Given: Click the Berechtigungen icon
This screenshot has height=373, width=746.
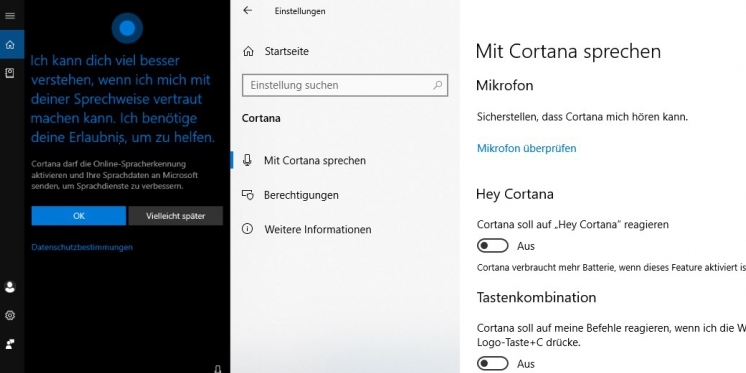Looking at the screenshot, I should tap(247, 195).
